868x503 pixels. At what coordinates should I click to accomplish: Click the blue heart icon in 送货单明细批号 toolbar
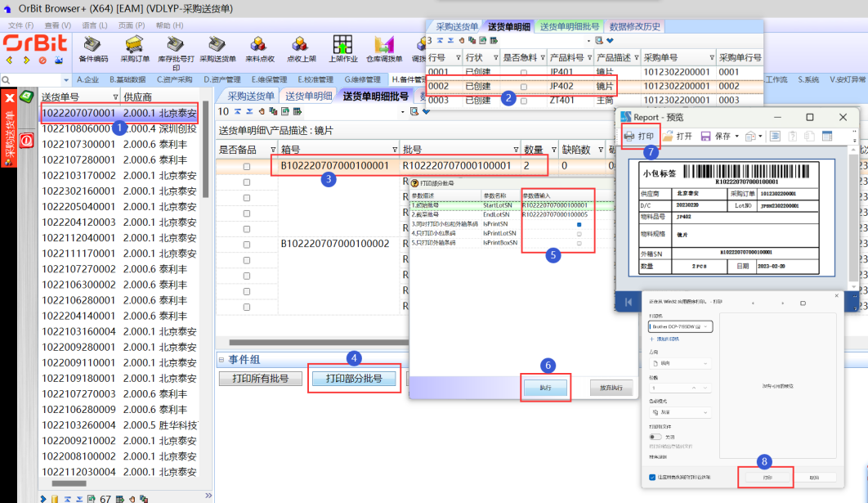[427, 111]
